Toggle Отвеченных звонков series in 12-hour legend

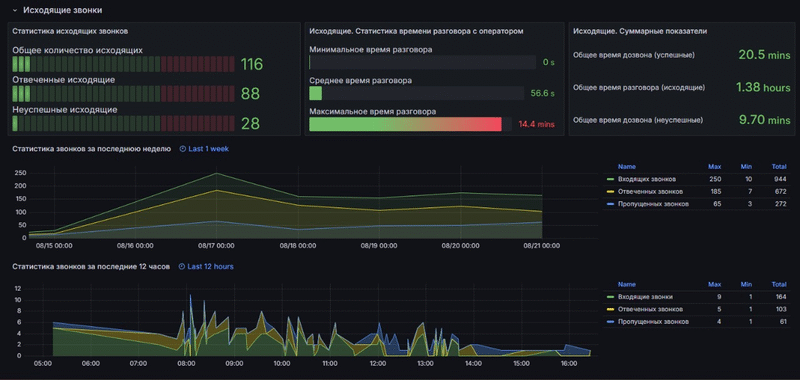[650, 309]
